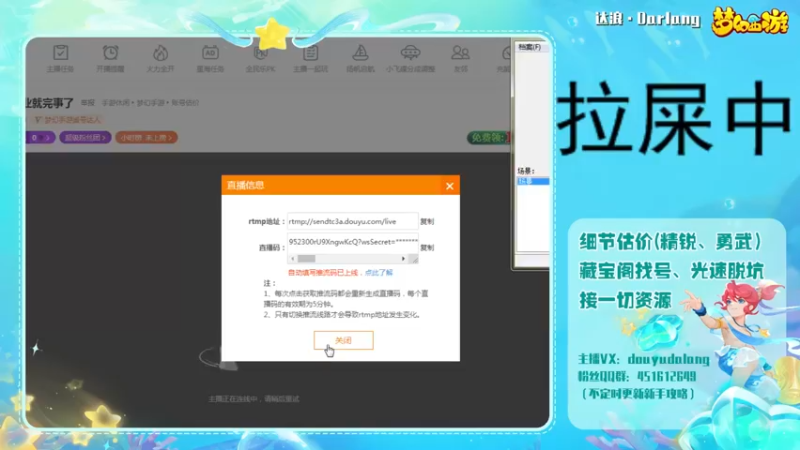This screenshot has height=450, width=800.
Task: Click the 直播码 horizontal scrollbar thumb
Action: (307, 259)
